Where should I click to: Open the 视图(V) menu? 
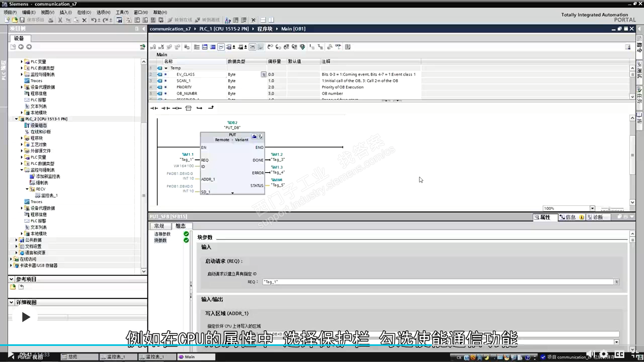47,12
